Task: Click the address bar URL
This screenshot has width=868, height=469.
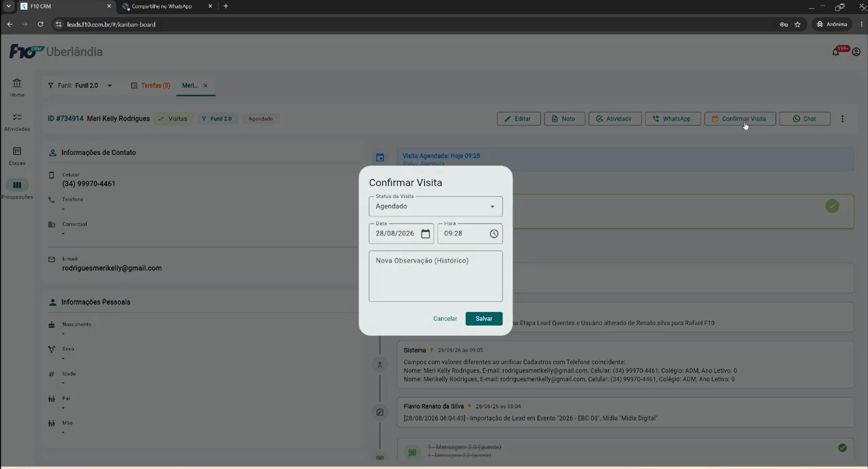Action: click(111, 24)
